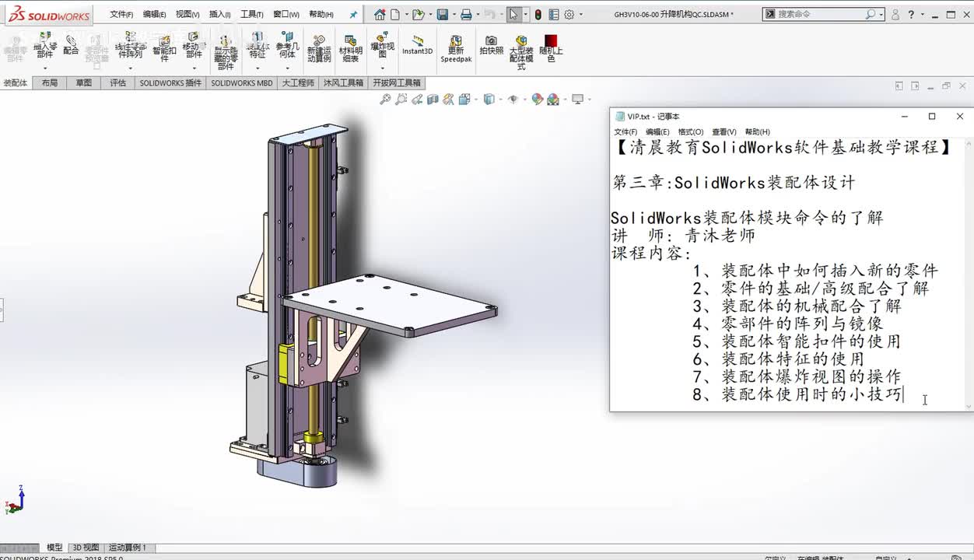Toggle Instant3D
974x560 pixels.
pos(418,46)
